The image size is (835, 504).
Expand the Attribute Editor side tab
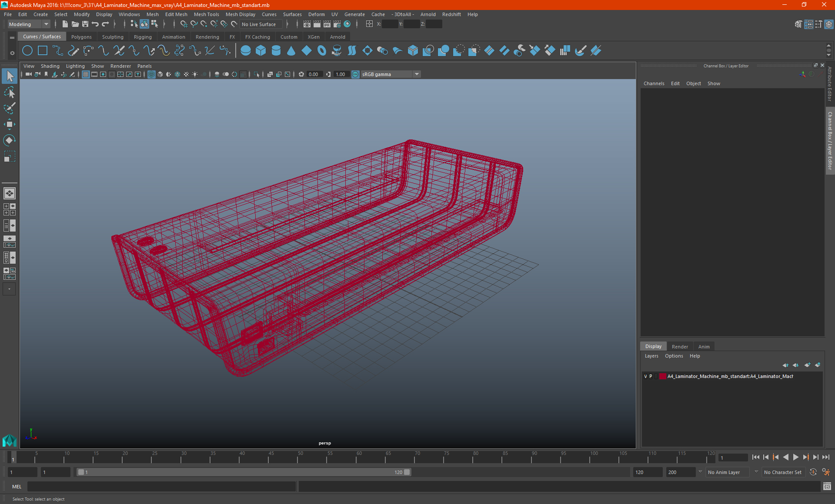(830, 84)
